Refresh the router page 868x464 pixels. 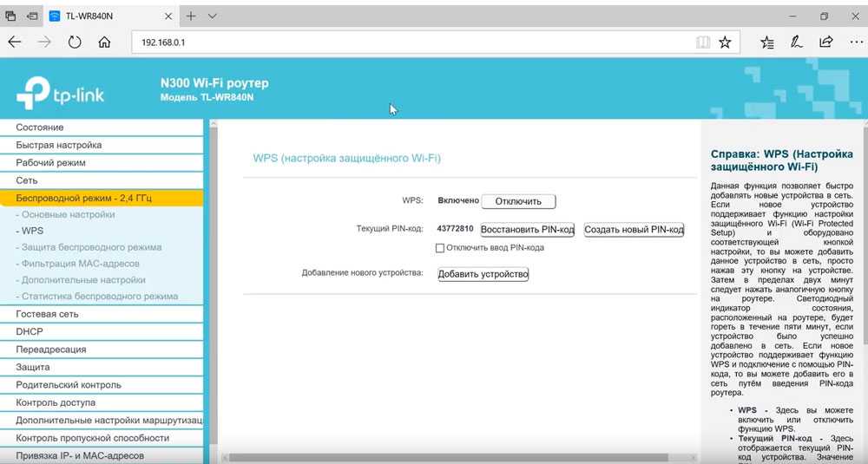75,42
